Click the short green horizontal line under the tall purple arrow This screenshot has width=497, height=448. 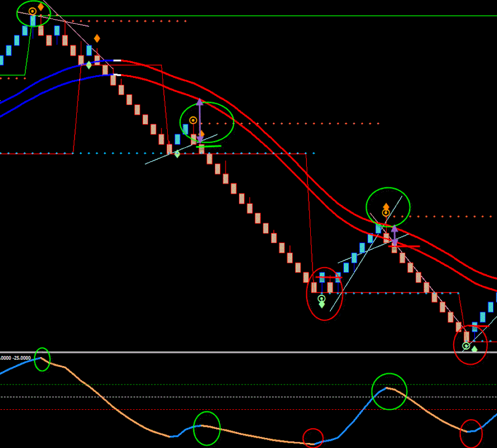pyautogui.click(x=209, y=147)
